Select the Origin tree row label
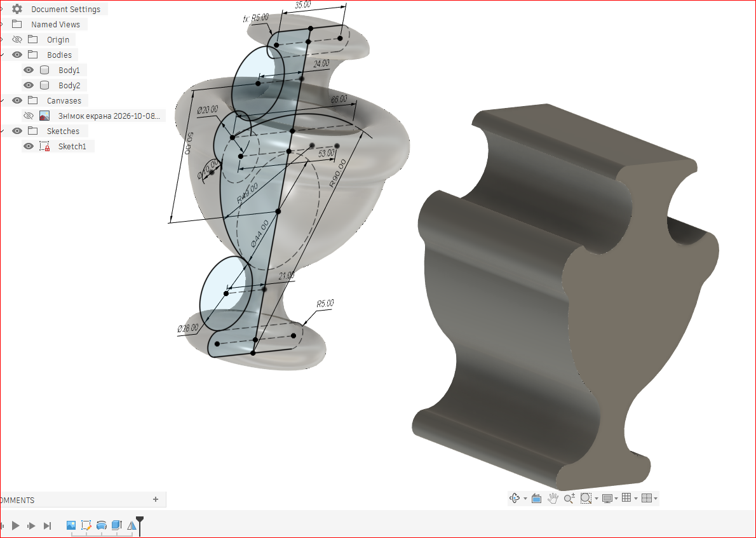 tap(58, 39)
